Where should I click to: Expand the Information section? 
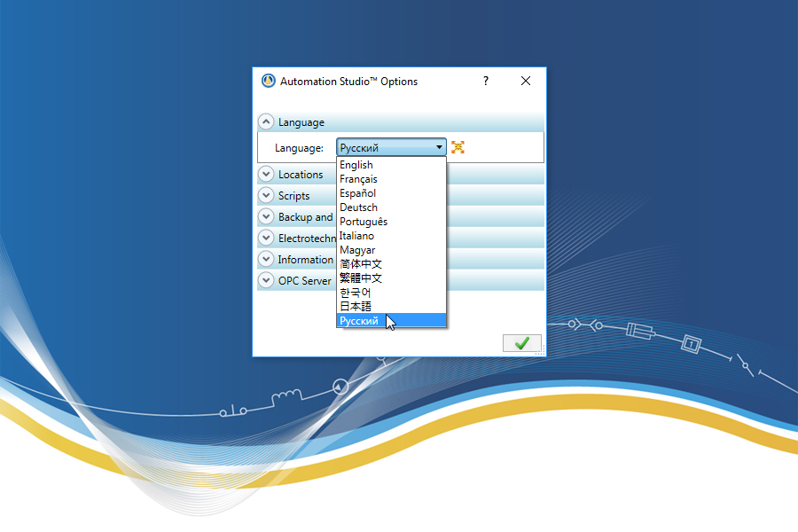point(266,260)
